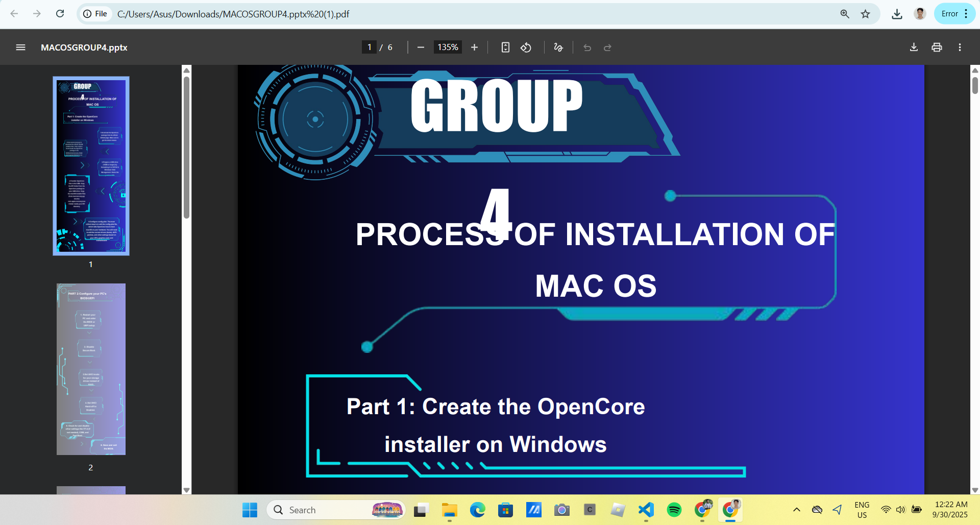
Task: Click the Windows Search box
Action: pos(327,510)
